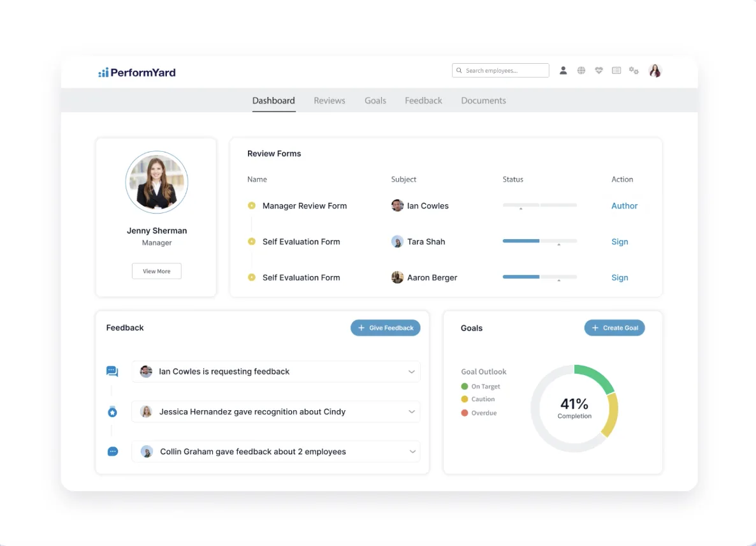
Task: Click Aaron Berger avatar in Review Forms
Action: 397,277
